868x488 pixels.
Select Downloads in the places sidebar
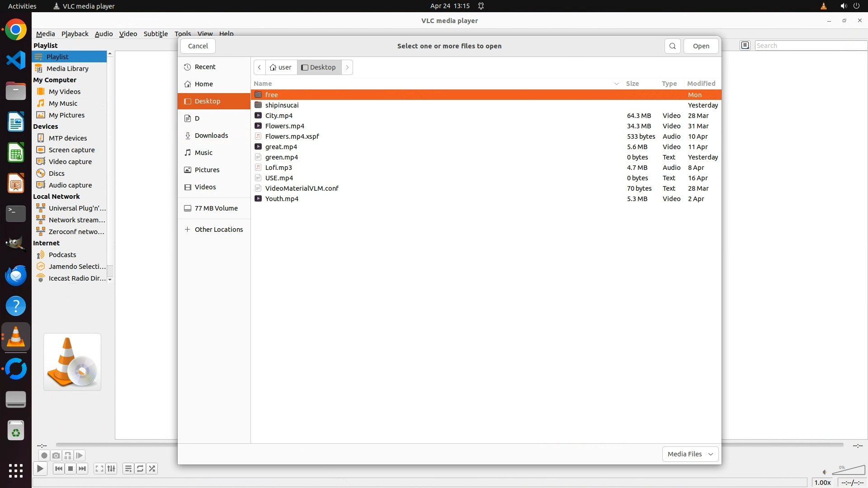click(x=211, y=136)
